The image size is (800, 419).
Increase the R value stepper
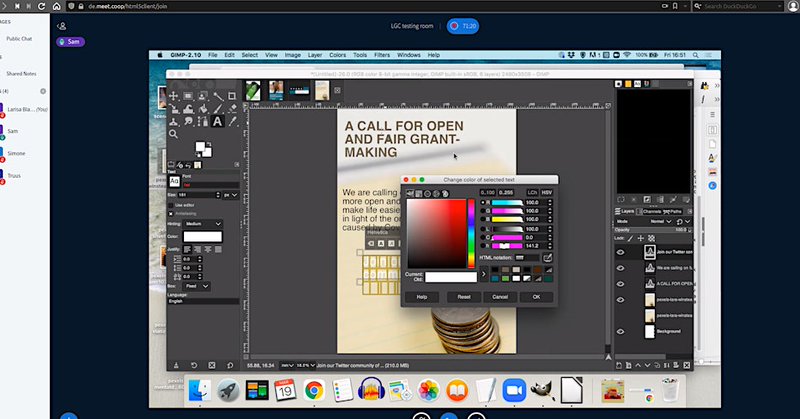[549, 201]
